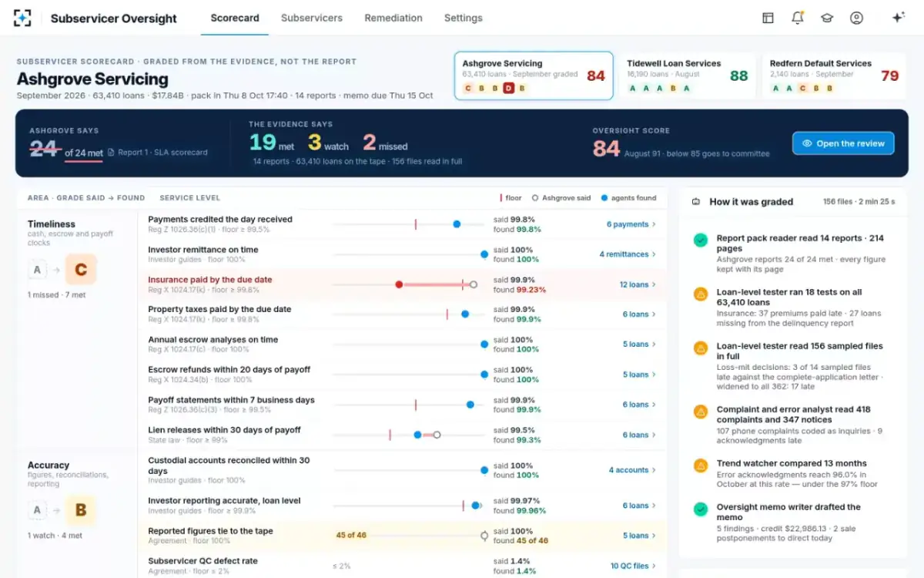This screenshot has height=578, width=924.
Task: Click the 45 of 46 label
Action: [351, 535]
